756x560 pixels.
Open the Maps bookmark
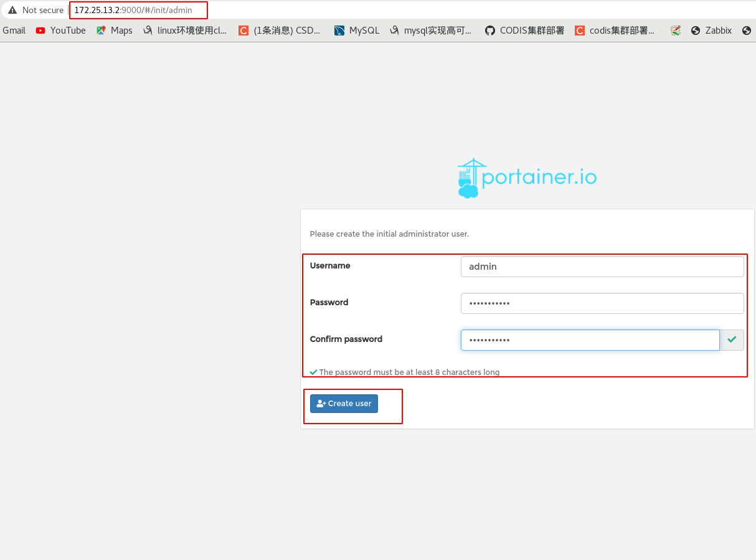(x=114, y=30)
